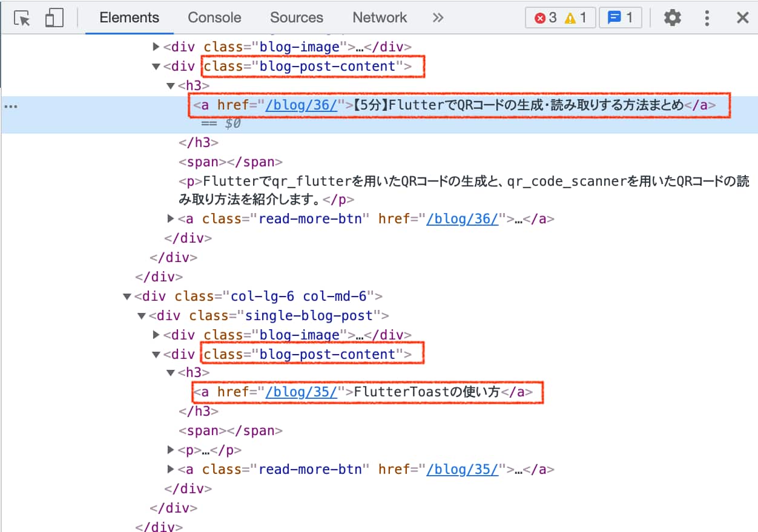Select the QRコード anchor title text
758x532 pixels.
pyautogui.click(x=518, y=105)
